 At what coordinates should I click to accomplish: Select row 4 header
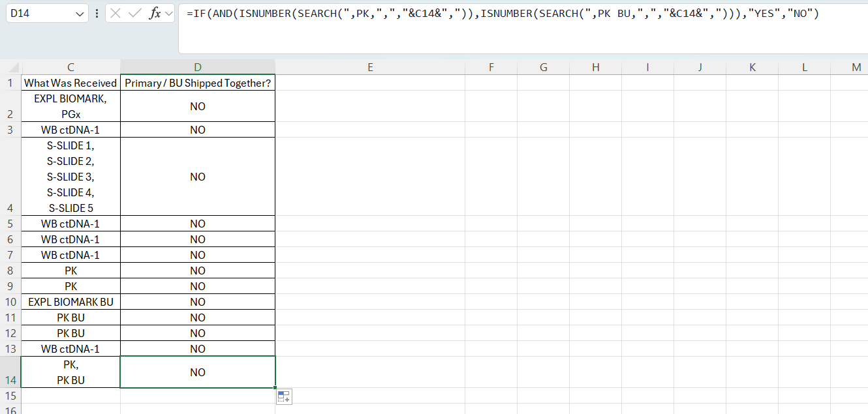(x=10, y=177)
